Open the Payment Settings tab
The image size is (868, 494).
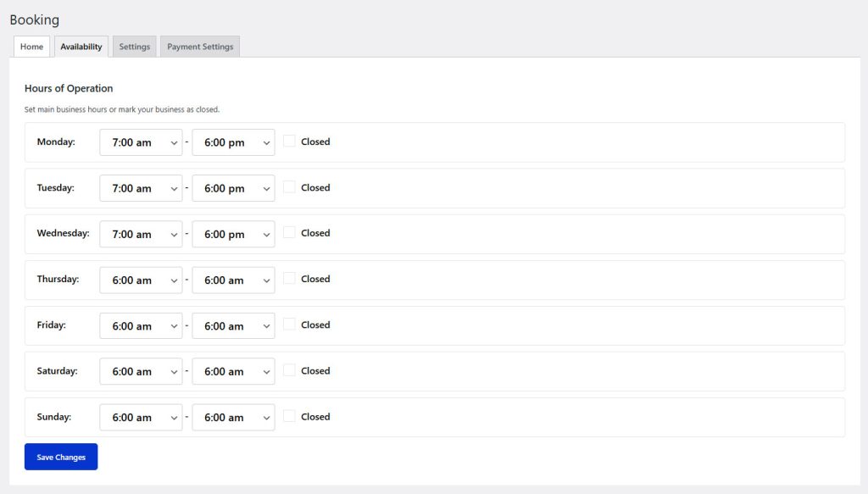pyautogui.click(x=200, y=47)
